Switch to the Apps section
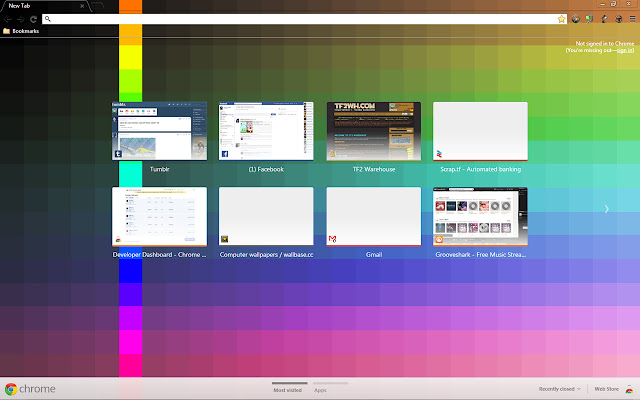The height and width of the screenshot is (400, 640). point(320,389)
